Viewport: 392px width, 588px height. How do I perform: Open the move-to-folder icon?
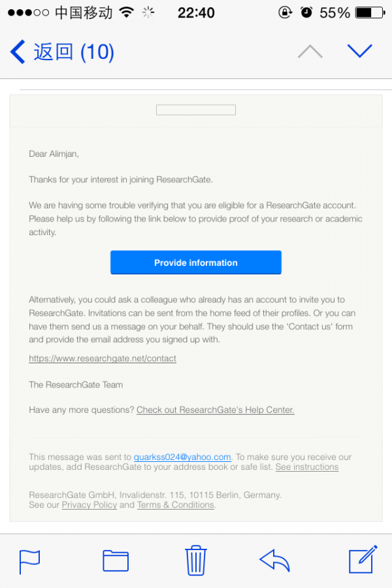[116, 561]
